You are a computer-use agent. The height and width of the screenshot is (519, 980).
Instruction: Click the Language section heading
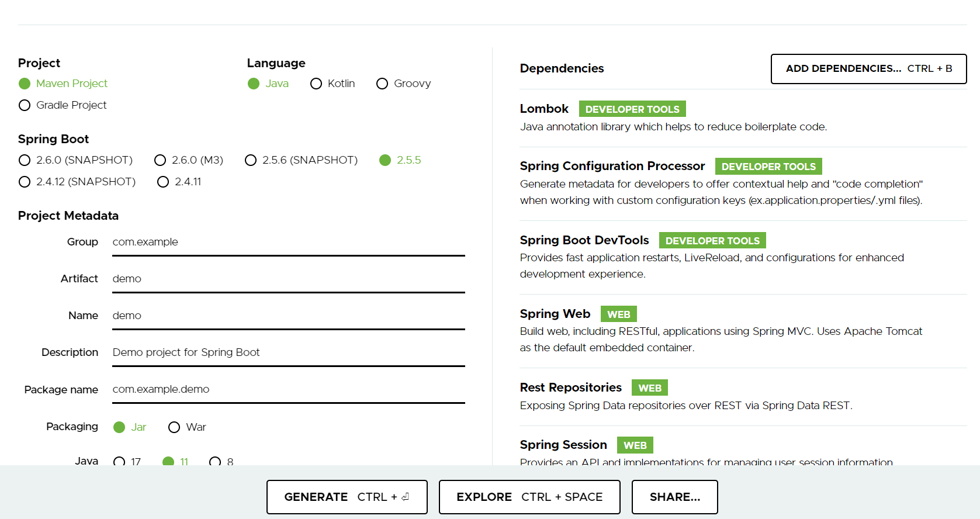pos(276,63)
